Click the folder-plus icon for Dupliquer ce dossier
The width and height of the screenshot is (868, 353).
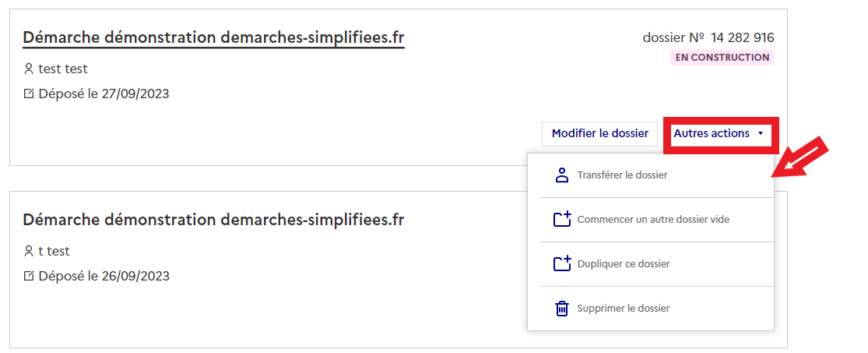click(562, 264)
